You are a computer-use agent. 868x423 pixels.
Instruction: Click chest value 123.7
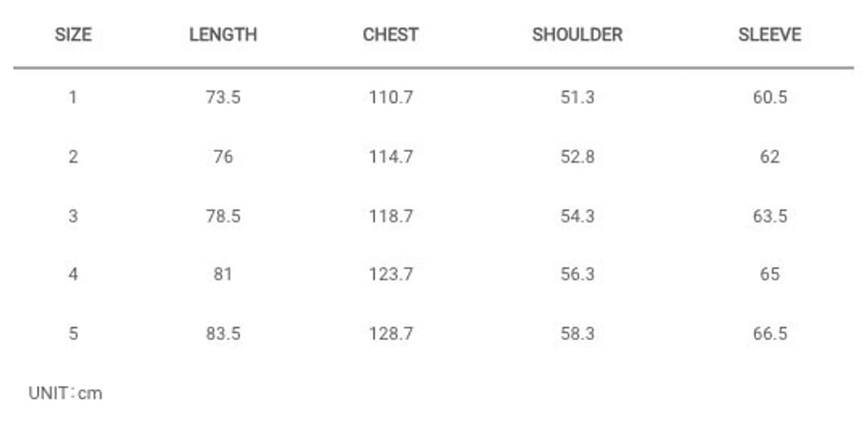(391, 274)
